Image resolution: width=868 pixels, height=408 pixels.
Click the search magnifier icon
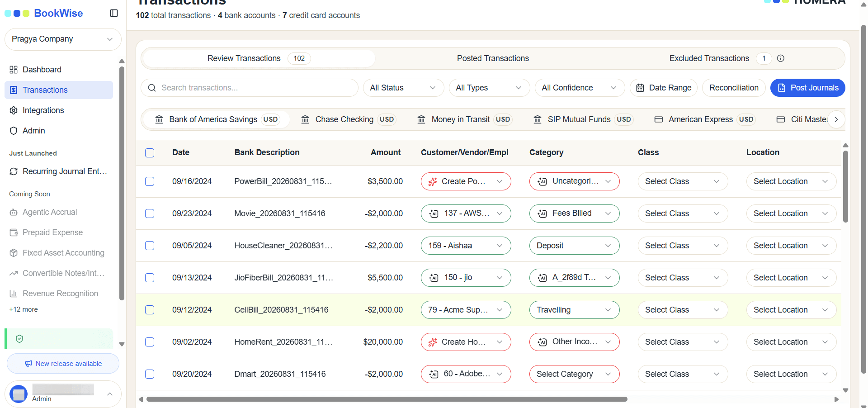(152, 88)
